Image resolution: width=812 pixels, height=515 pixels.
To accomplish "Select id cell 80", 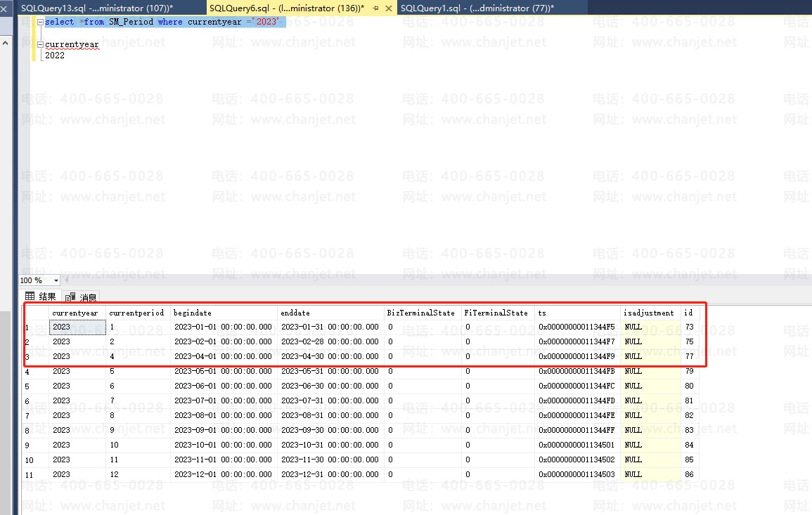I will 690,386.
